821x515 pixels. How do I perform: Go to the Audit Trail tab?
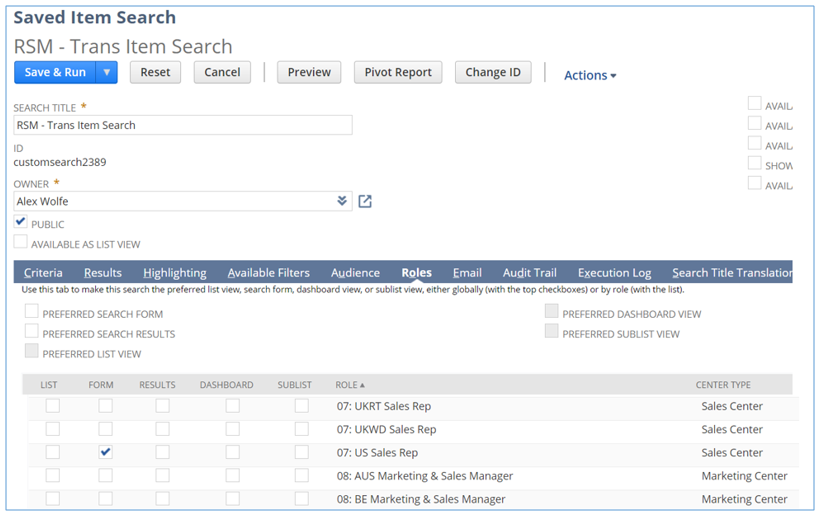coord(530,272)
